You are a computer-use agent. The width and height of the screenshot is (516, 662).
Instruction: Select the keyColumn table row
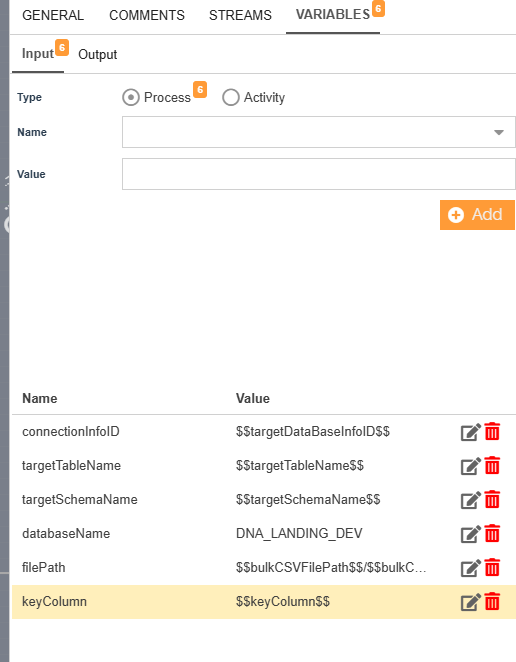pyautogui.click(x=264, y=602)
